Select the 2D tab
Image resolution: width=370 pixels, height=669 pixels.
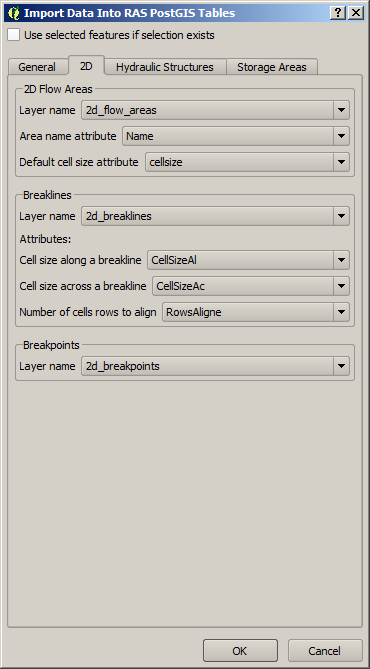coord(86,66)
